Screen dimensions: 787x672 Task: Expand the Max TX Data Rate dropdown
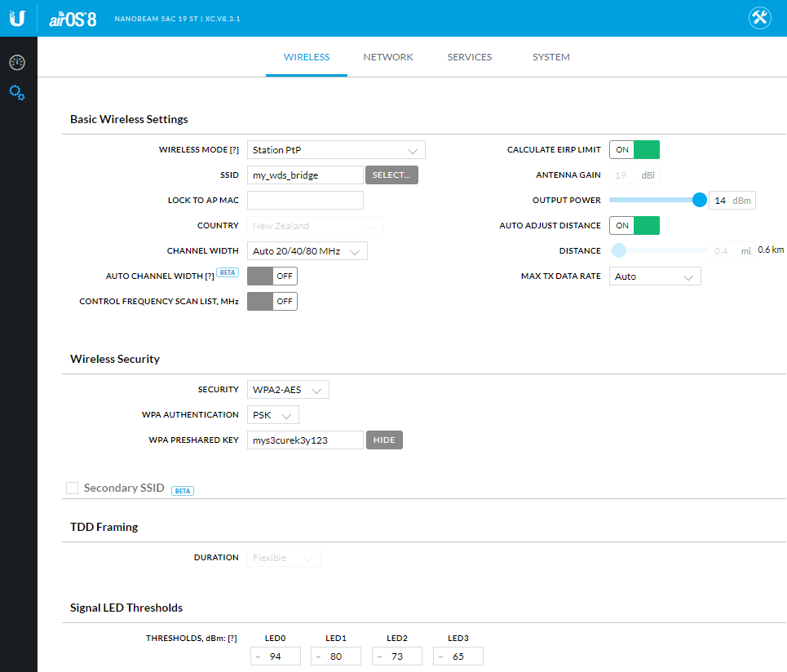point(655,276)
